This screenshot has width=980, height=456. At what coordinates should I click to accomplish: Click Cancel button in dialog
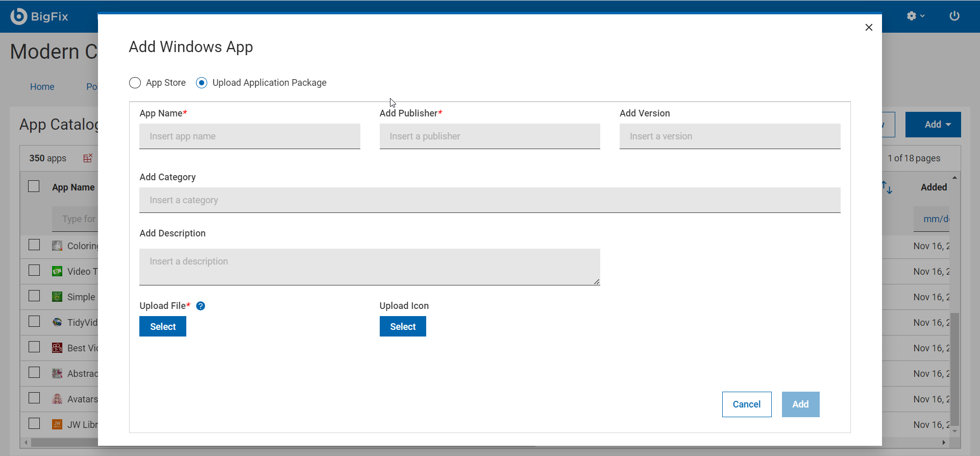pyautogui.click(x=746, y=404)
